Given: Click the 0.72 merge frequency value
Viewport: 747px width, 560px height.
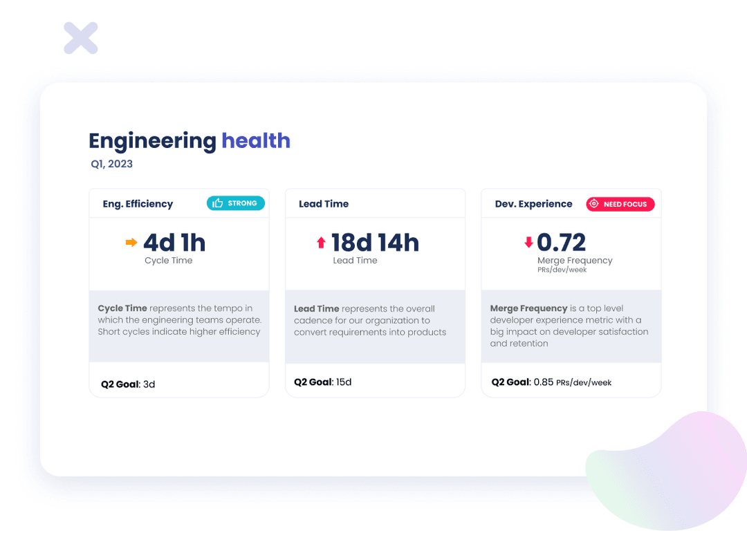Looking at the screenshot, I should coord(562,243).
